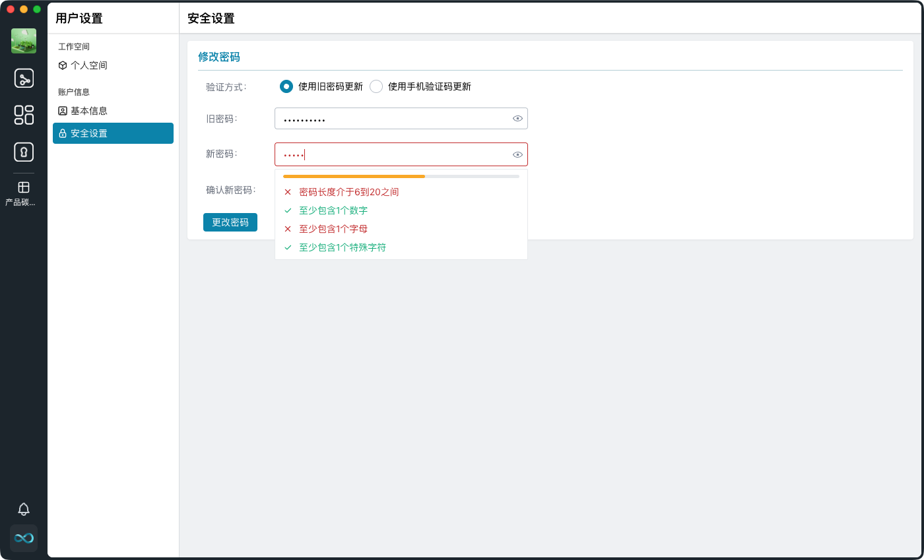924x560 pixels.
Task: Open the 产品碳 table icon
Action: tap(24, 188)
